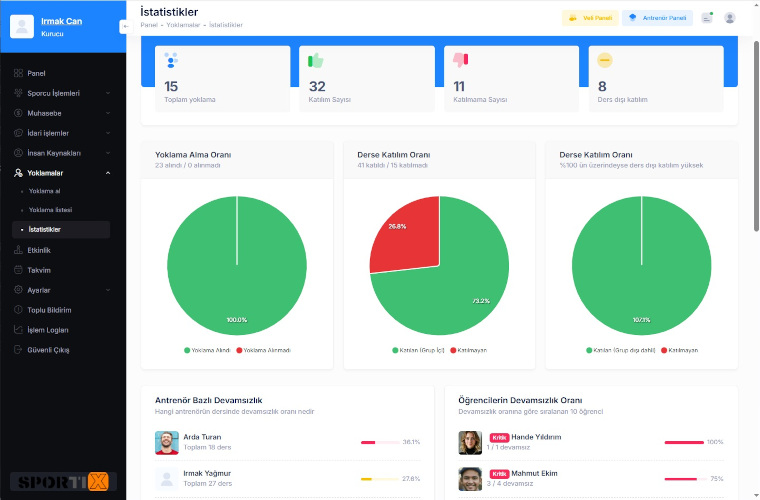This screenshot has width=760, height=500.
Task: Switch to the Antrenör Paneli
Action: click(x=657, y=18)
